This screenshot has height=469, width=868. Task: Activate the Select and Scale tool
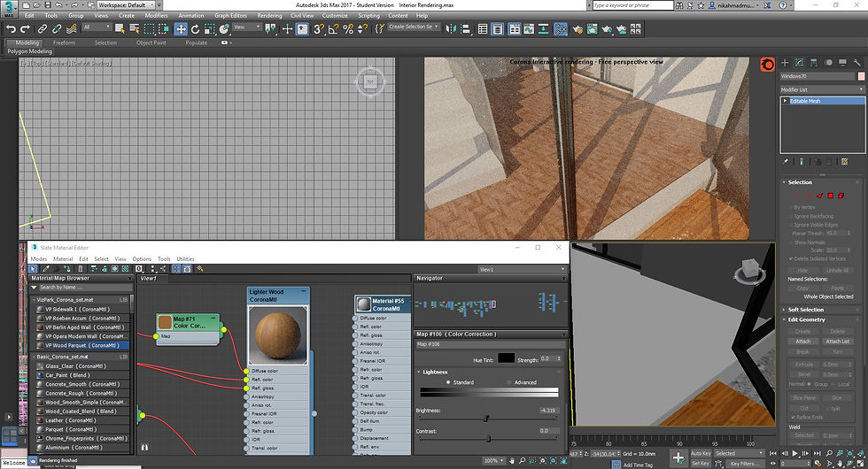point(209,28)
